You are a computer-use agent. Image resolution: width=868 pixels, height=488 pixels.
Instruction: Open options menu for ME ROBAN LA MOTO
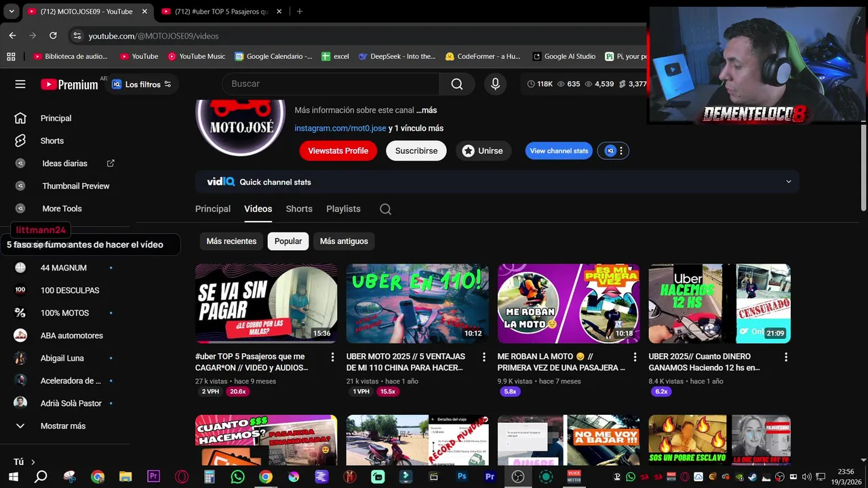click(x=635, y=357)
